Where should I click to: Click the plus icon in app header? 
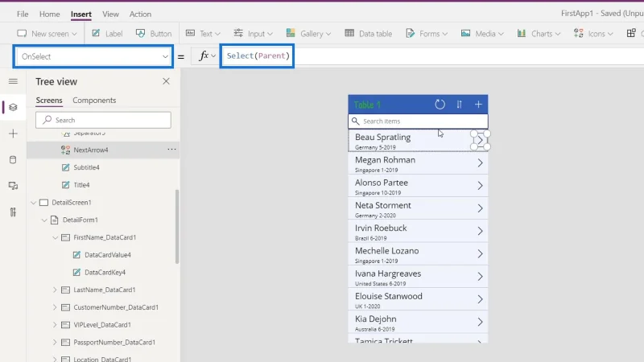click(478, 105)
